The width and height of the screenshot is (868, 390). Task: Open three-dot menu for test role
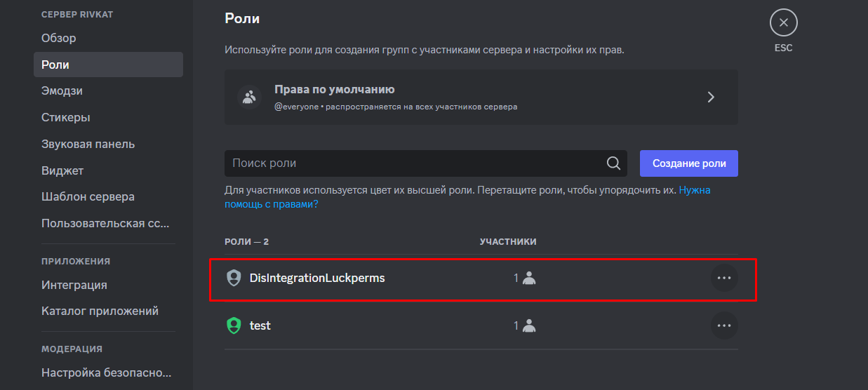[x=724, y=325]
